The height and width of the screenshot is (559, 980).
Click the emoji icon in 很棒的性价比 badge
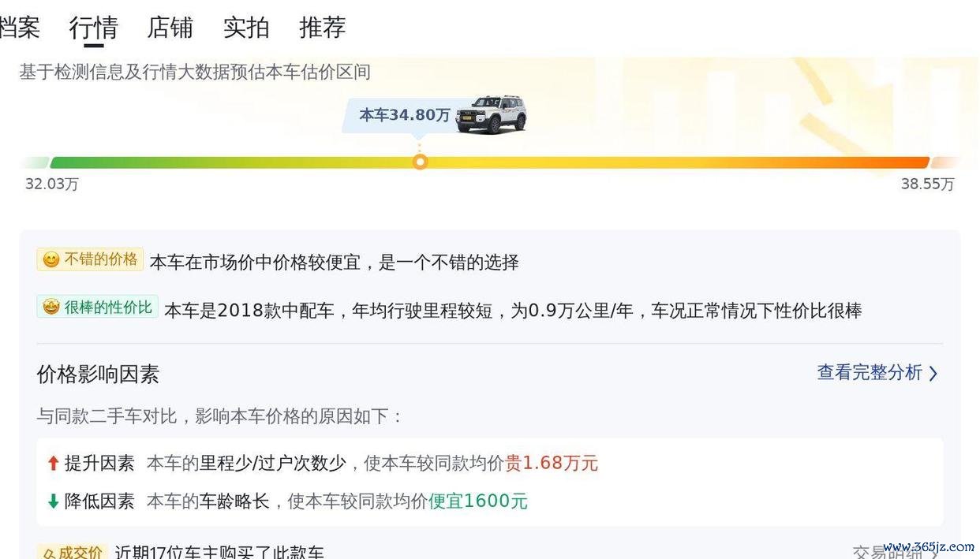pos(51,307)
